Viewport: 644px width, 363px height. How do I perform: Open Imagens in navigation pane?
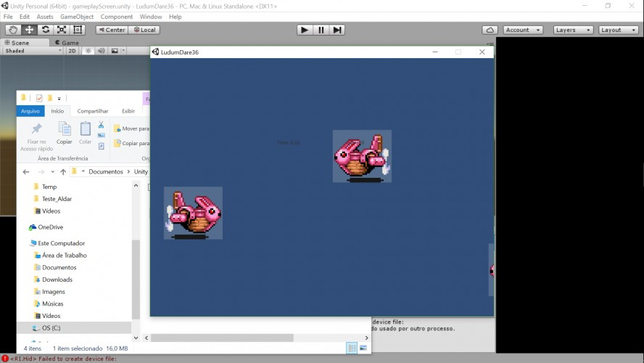(x=54, y=292)
